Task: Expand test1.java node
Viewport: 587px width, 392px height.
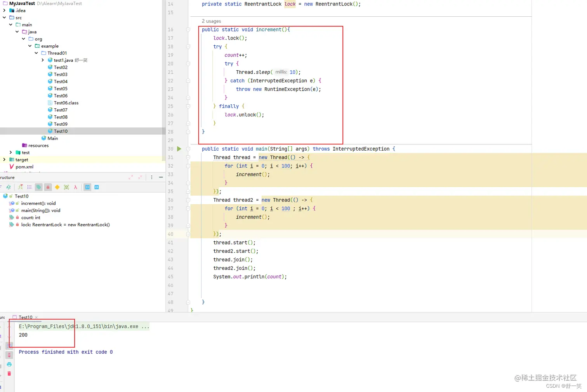Action: coord(43,60)
